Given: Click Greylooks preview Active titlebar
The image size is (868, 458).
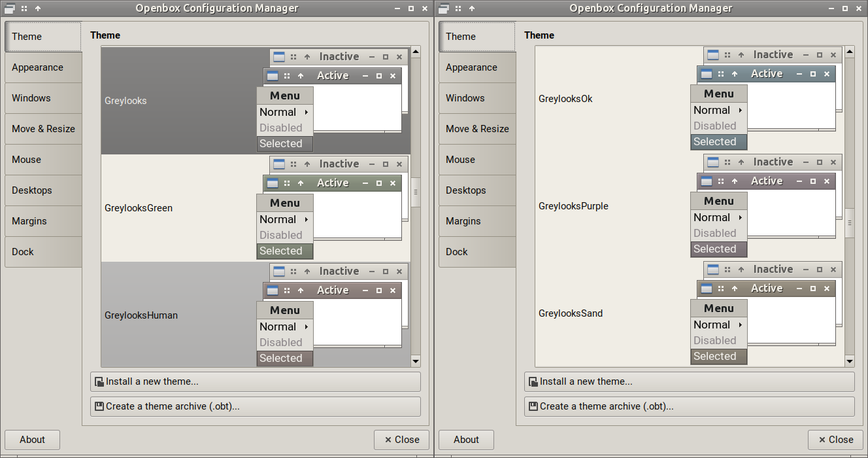Looking at the screenshot, I should click(x=332, y=76).
